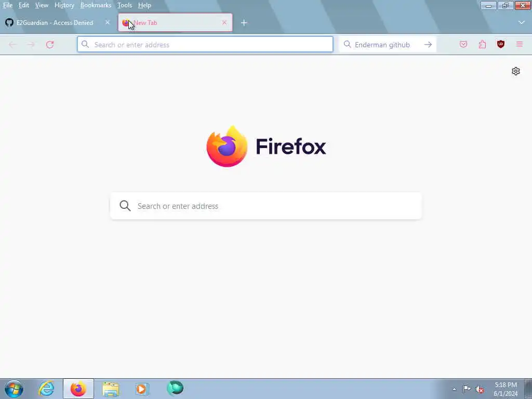Show hidden tray icons arrow

pos(454,389)
